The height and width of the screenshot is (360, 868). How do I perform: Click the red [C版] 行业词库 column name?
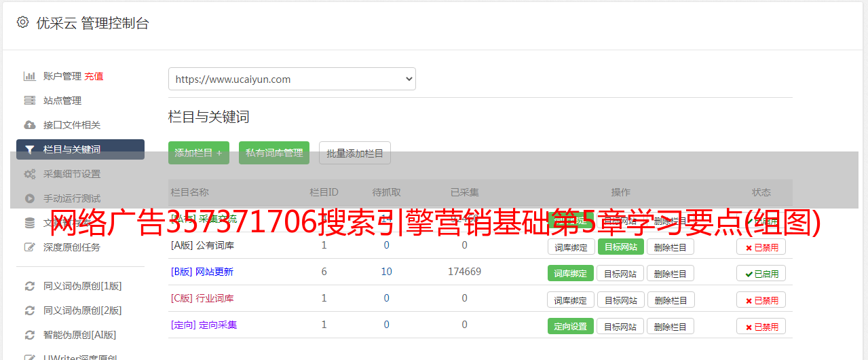pos(202,298)
